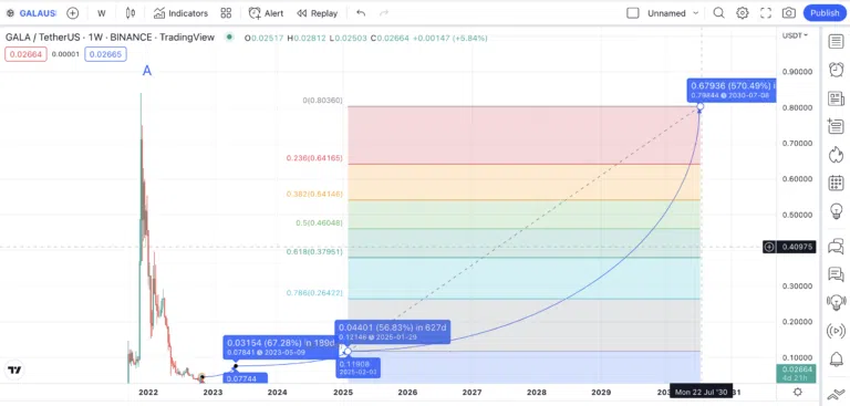Click the GALA / TetherUS chart title
The width and height of the screenshot is (850, 406).
point(110,37)
